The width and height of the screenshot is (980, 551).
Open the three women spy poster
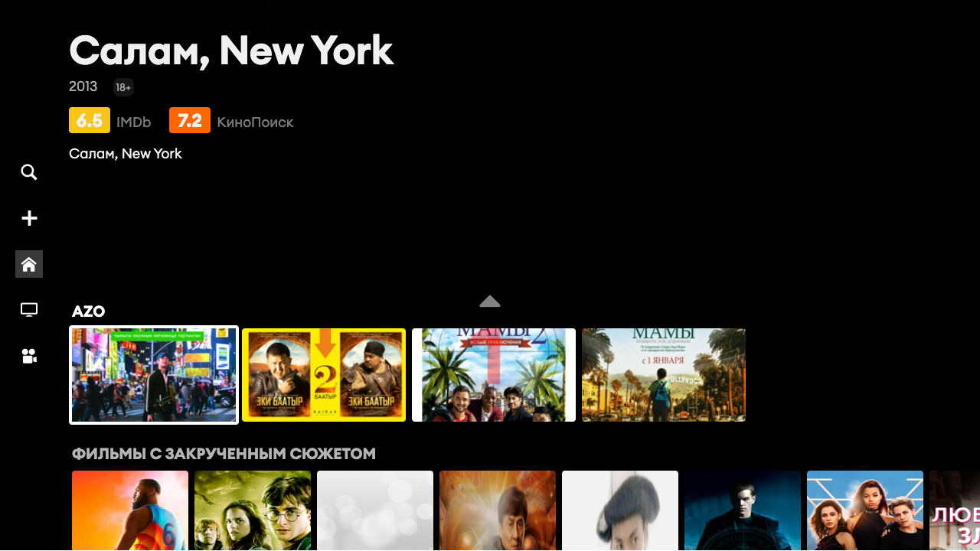tap(865, 510)
